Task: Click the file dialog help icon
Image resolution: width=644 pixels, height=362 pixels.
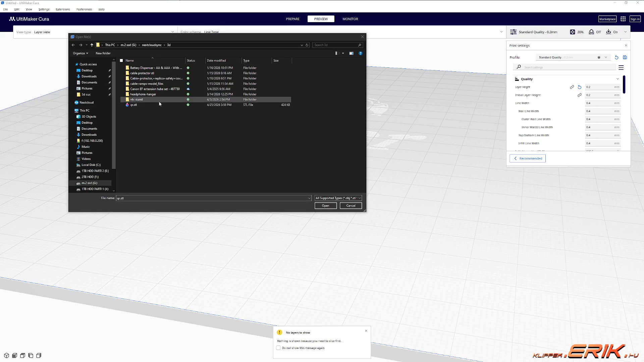Action: (360, 53)
